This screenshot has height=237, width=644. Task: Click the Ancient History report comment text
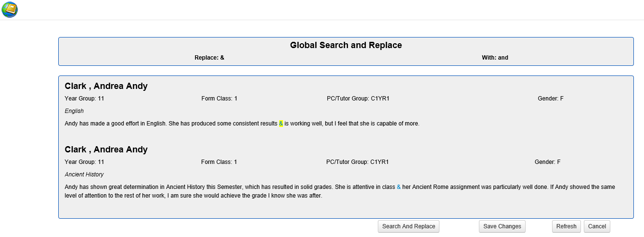click(x=340, y=191)
